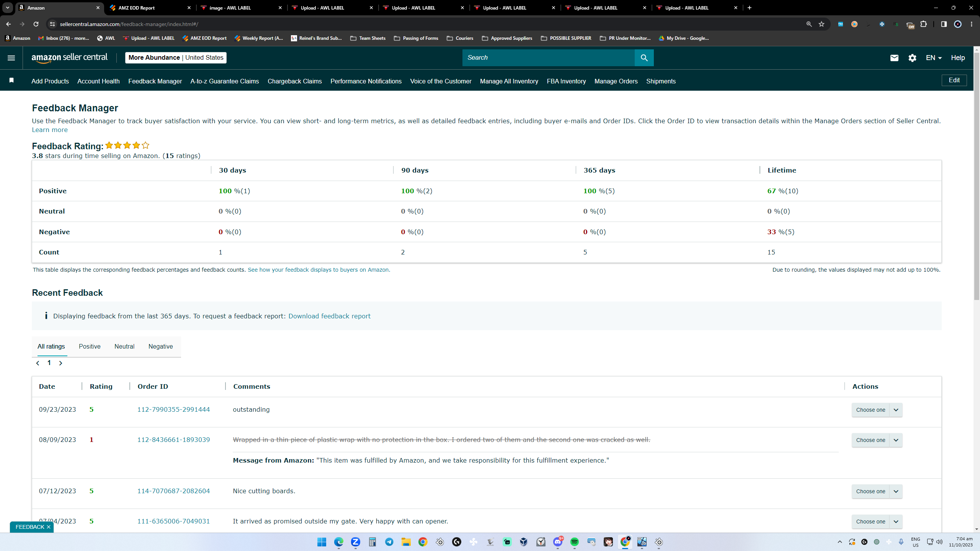The image size is (980, 551).
Task: Open the Chrome profile avatar
Action: point(958,24)
